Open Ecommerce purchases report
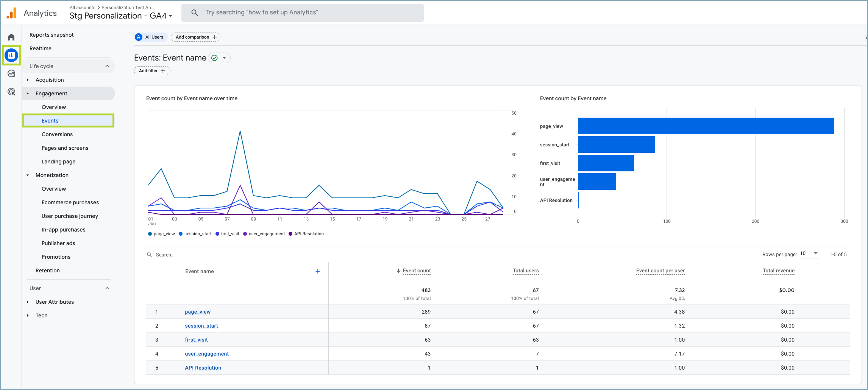868x390 pixels. click(x=70, y=202)
